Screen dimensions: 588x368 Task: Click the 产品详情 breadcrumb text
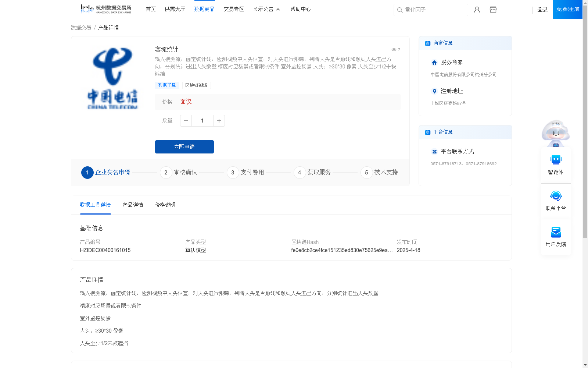tap(108, 28)
